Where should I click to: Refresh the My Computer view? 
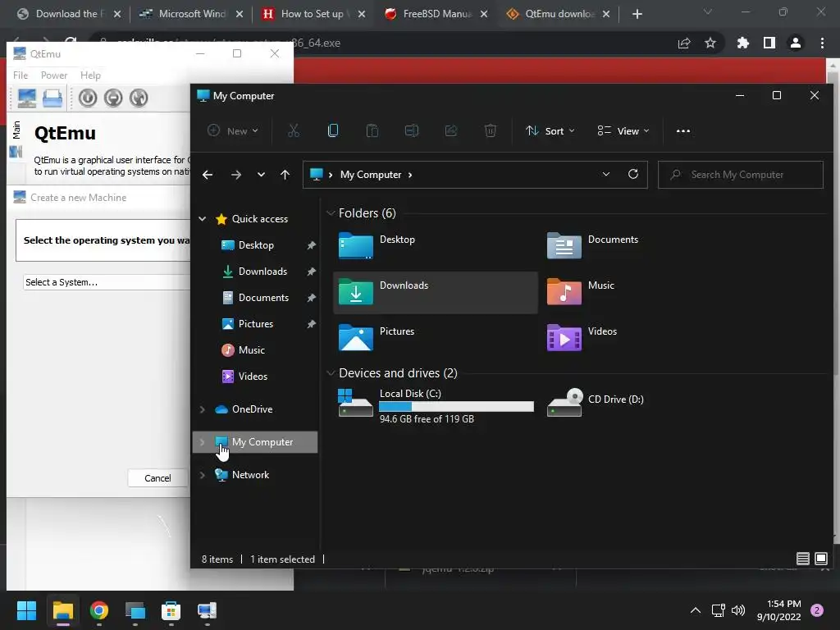pos(633,174)
